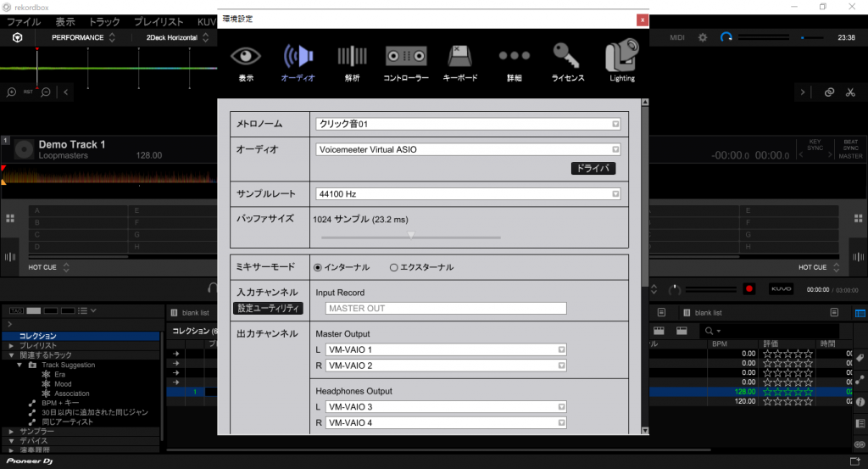Click the BPM column header
The image size is (868, 469).
coord(720,343)
